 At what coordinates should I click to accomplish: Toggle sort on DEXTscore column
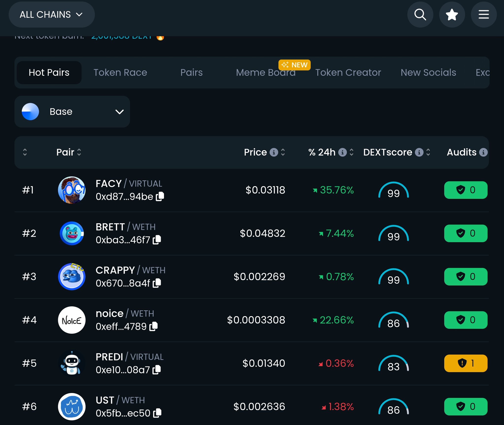pyautogui.click(x=428, y=152)
